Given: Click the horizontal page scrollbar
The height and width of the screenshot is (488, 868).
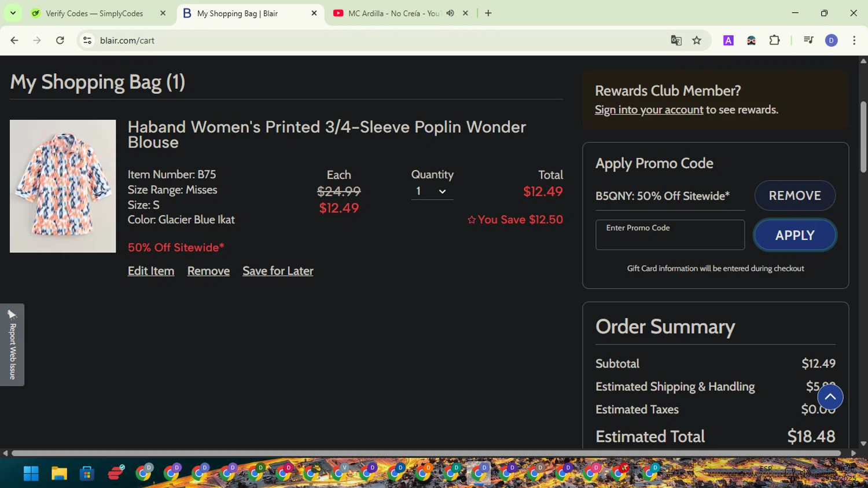Looking at the screenshot, I should (x=426, y=453).
